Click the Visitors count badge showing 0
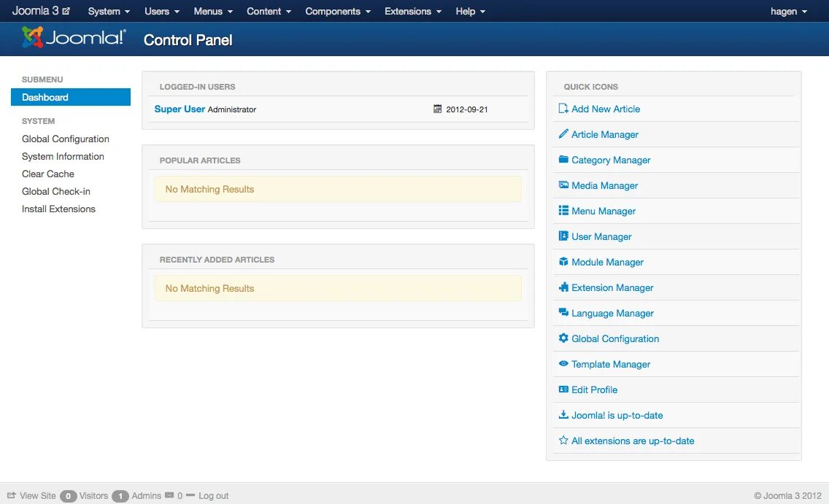 (x=68, y=496)
